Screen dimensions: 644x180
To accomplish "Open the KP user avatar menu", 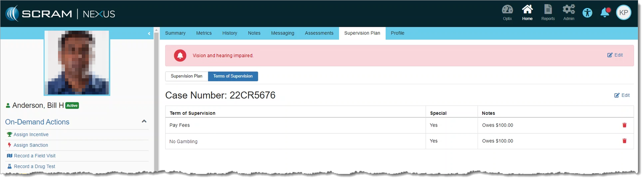I will click(x=624, y=13).
